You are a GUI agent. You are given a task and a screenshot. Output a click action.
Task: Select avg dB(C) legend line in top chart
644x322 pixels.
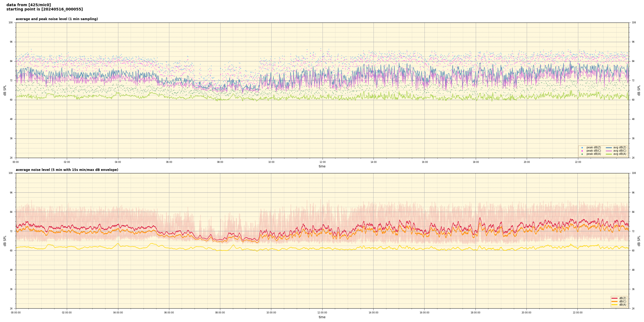tap(609, 151)
